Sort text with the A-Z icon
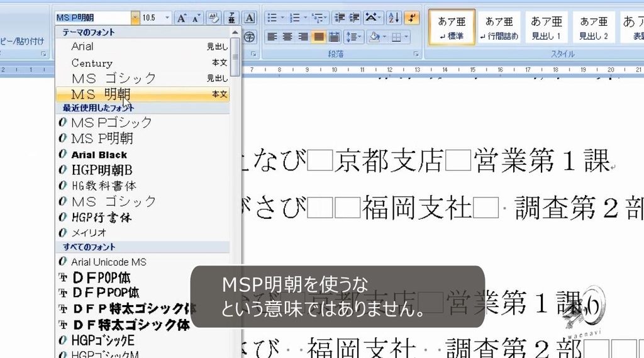The height and width of the screenshot is (358, 644). click(394, 18)
